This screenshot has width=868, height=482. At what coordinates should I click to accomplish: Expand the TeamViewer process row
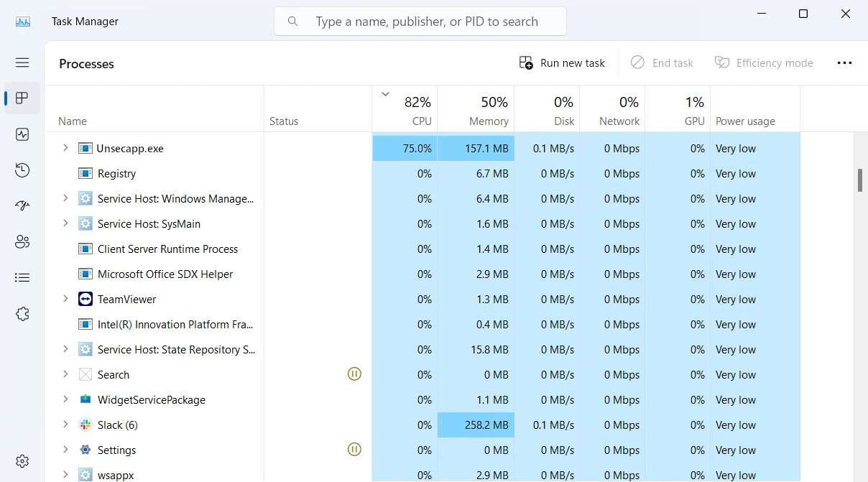tap(65, 299)
